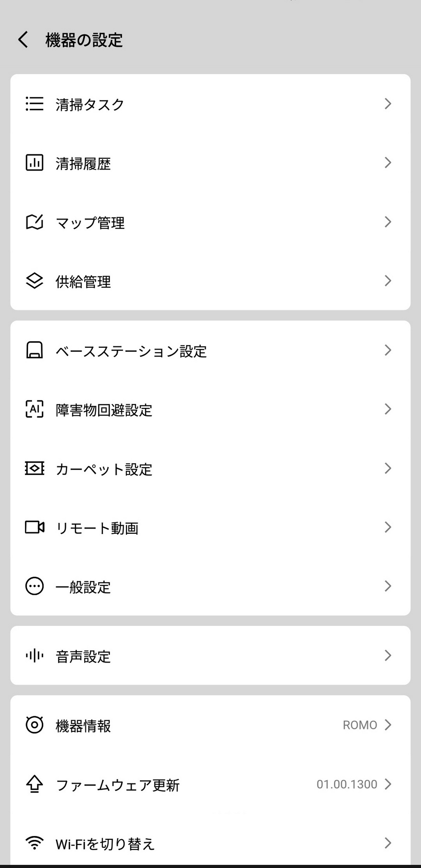The height and width of the screenshot is (868, 421).
Task: Open the マップ管理 menu entry
Action: click(x=90, y=223)
